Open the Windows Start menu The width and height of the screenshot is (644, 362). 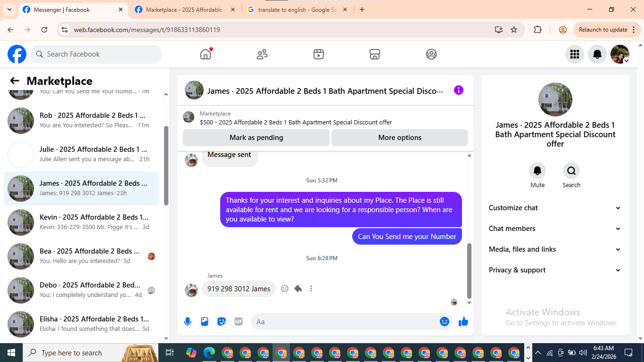[11, 353]
